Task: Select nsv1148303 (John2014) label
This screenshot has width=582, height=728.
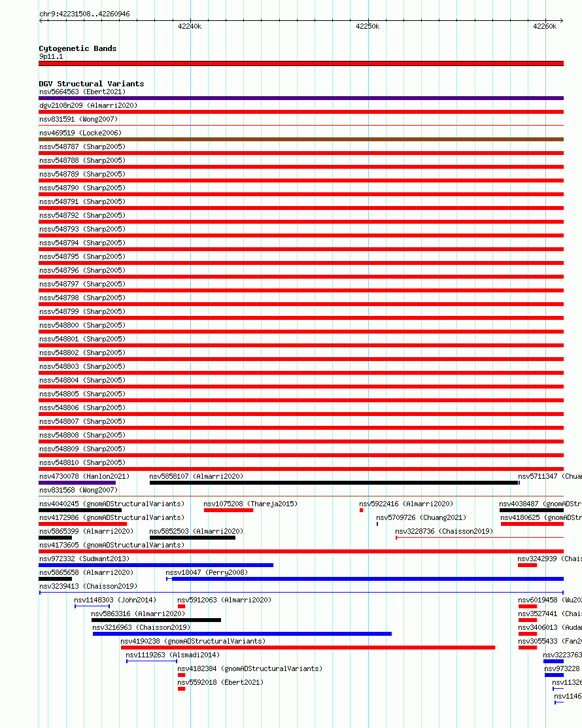Action: click(x=115, y=600)
